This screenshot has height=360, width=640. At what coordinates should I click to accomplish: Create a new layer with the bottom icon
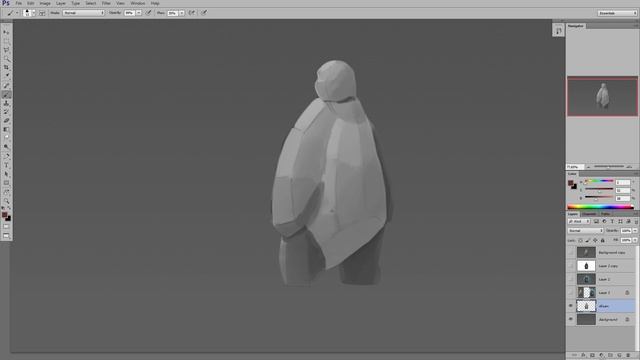[619, 356]
